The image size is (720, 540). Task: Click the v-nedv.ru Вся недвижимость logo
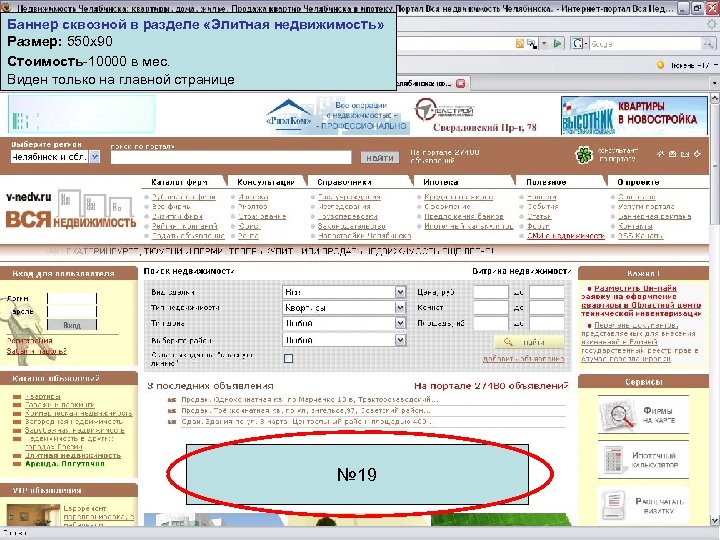[x=71, y=210]
